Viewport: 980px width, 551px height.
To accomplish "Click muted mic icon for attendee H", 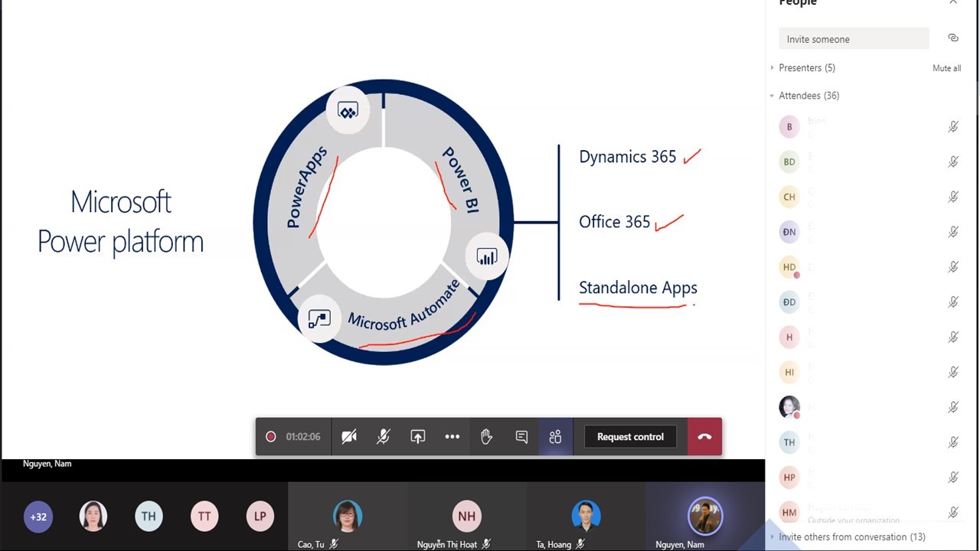I will [x=953, y=337].
